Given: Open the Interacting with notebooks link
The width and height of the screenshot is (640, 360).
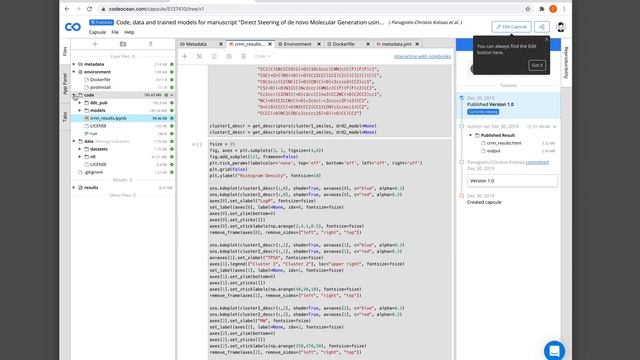Looking at the screenshot, I should point(422,56).
